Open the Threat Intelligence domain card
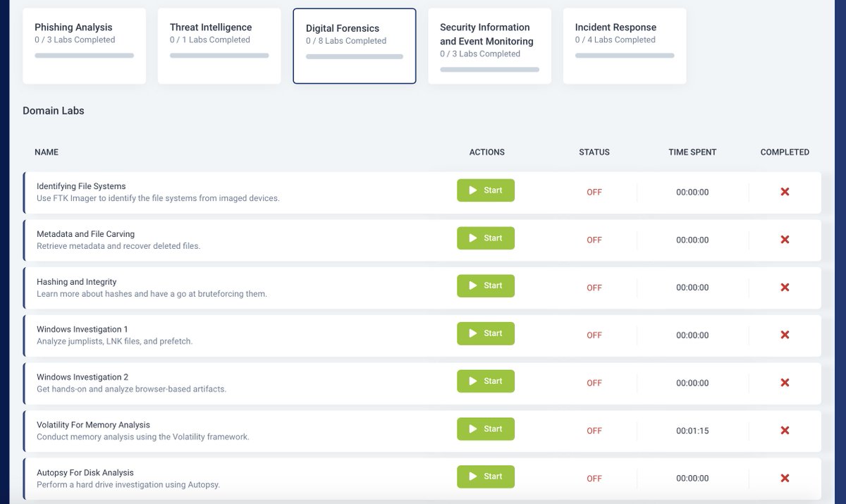 tap(219, 46)
